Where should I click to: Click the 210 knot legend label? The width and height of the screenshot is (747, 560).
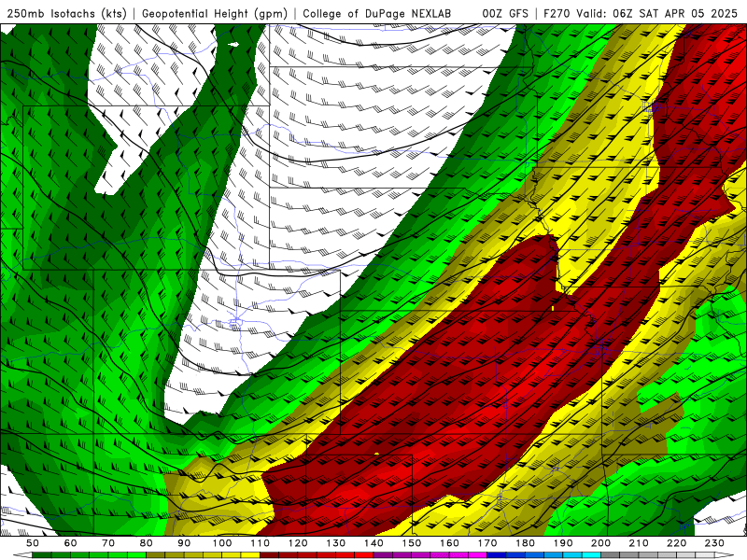pos(639,543)
